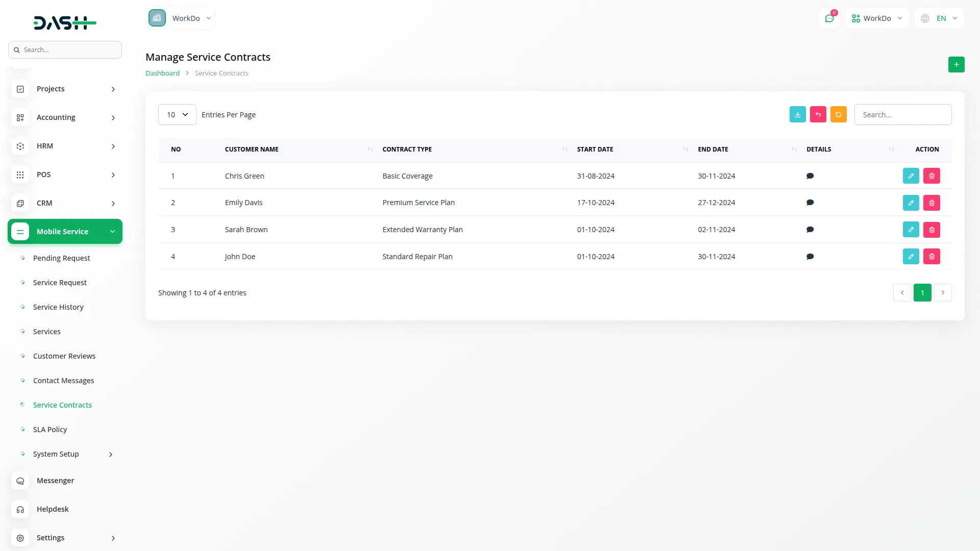Click the Helpdesk headset icon

point(20,509)
